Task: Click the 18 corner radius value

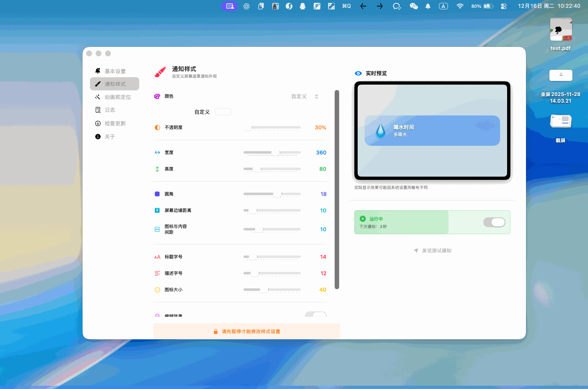Action: coord(324,194)
